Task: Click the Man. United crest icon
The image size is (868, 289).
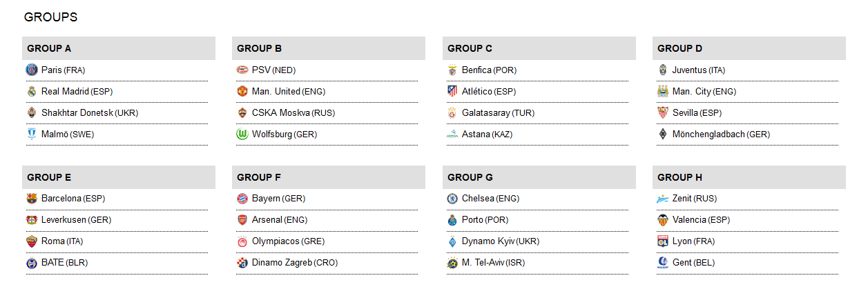Action: click(242, 91)
